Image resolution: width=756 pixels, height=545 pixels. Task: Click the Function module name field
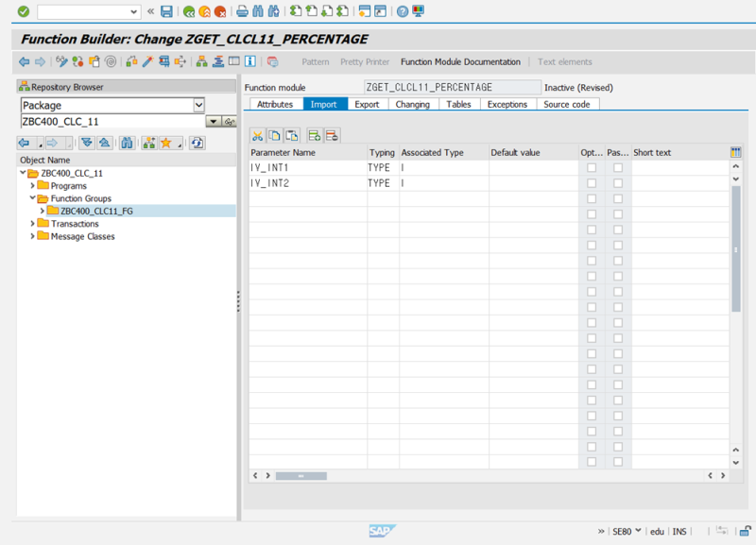[x=453, y=87]
